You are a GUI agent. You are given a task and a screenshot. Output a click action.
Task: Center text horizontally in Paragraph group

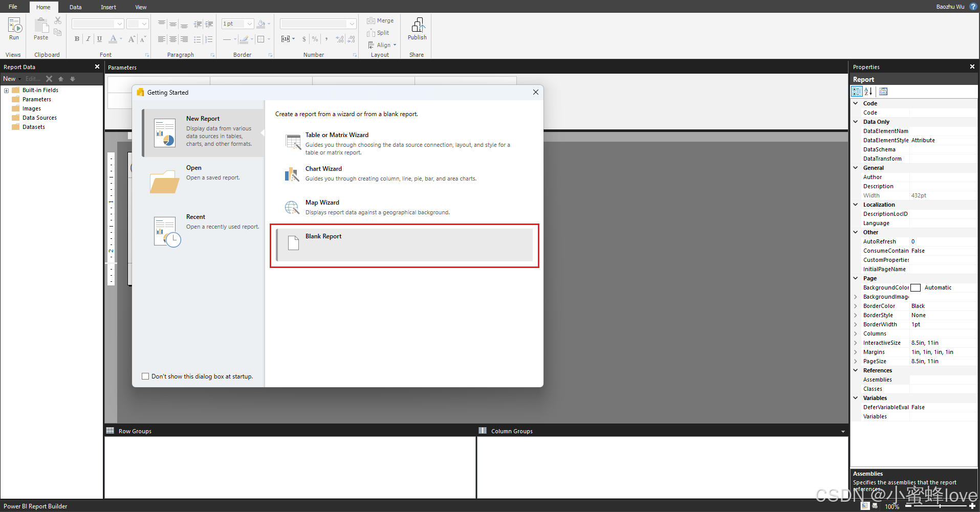pyautogui.click(x=173, y=39)
